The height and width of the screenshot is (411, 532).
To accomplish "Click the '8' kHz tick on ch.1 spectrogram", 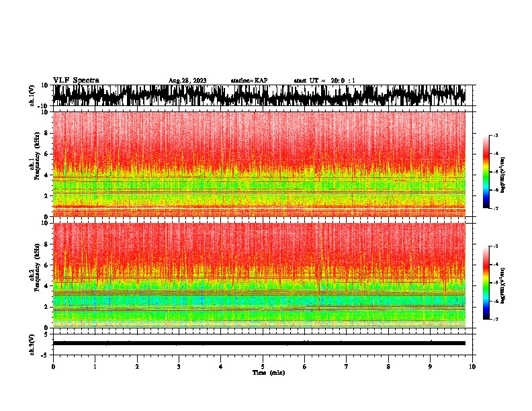I will pyautogui.click(x=47, y=133).
